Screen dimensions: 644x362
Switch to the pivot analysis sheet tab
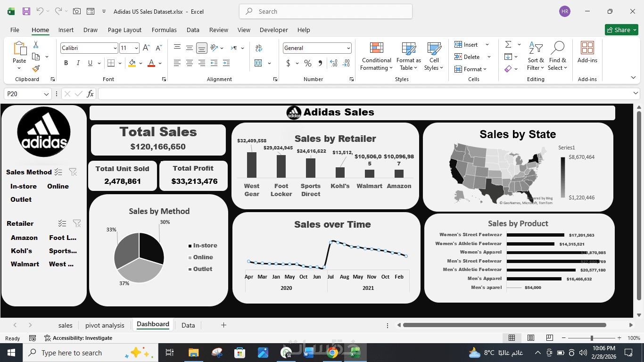tap(105, 325)
